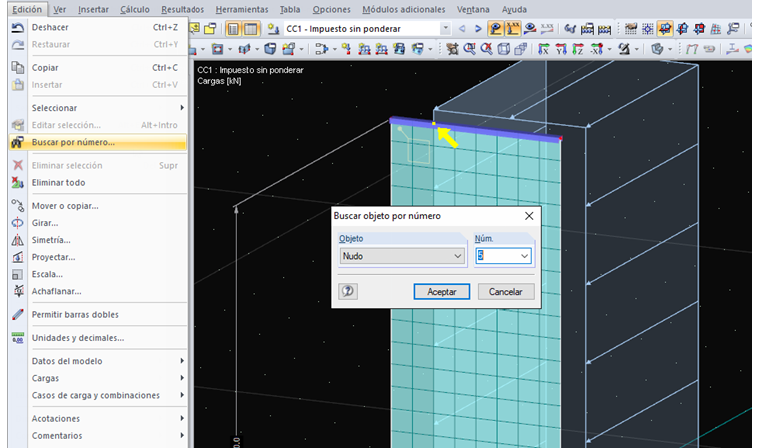
Task: Open the Ver menu
Action: [60, 9]
